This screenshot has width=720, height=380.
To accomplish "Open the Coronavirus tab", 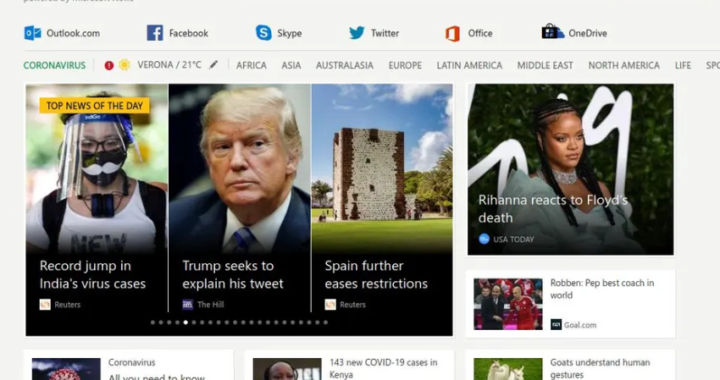I will click(x=55, y=65).
